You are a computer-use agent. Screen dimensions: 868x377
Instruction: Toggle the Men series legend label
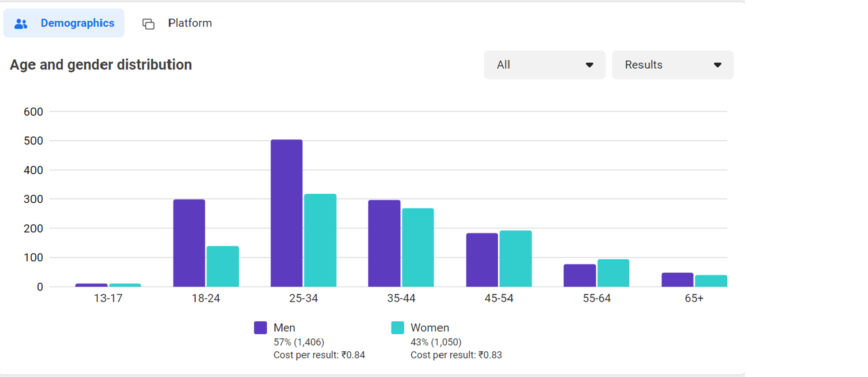[284, 328]
